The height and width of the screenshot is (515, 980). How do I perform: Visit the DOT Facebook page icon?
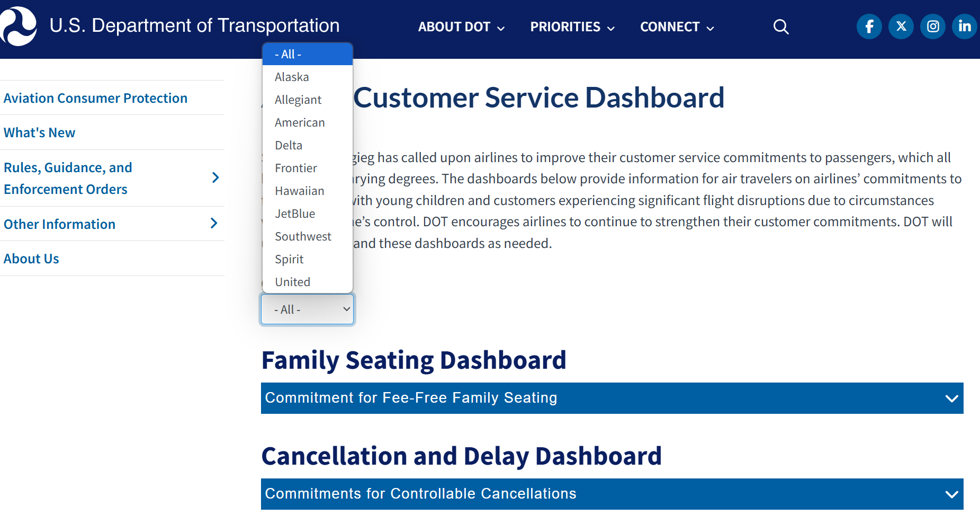869,26
